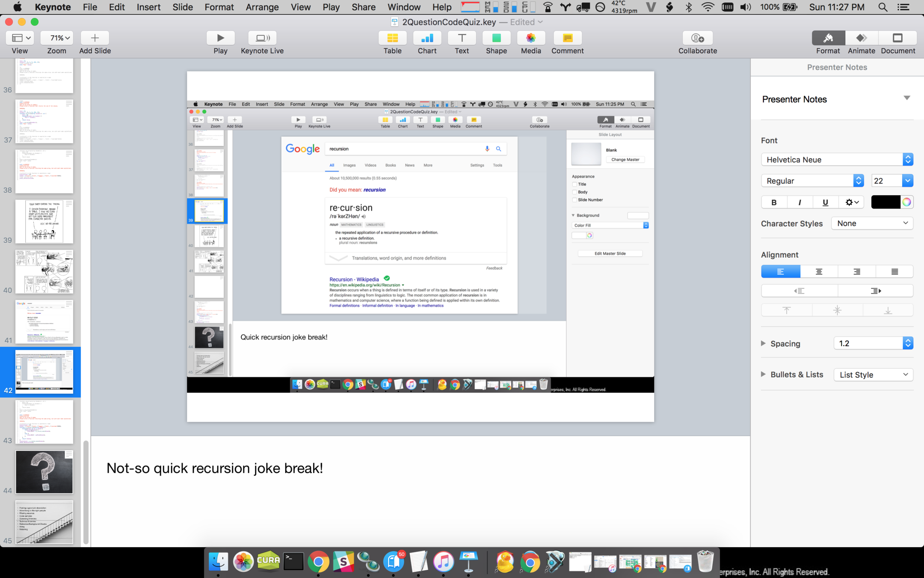Select center text alignment
Image resolution: width=924 pixels, height=578 pixels.
coord(819,271)
